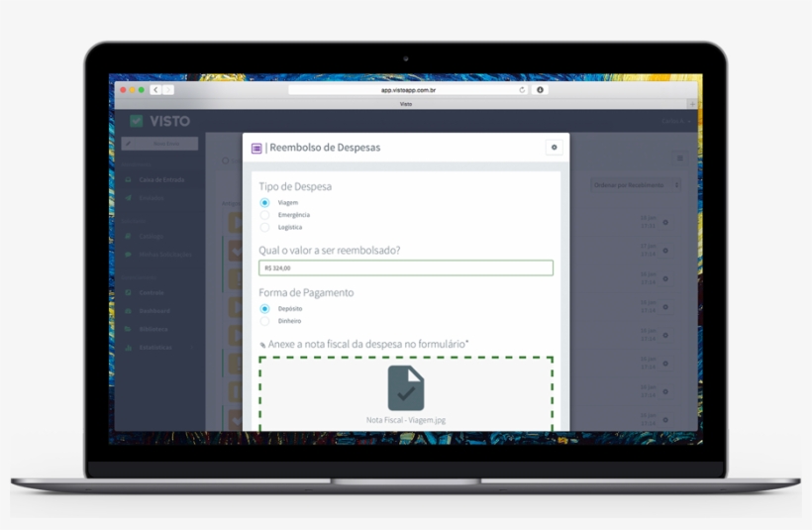Select the Emergência expense type

tap(264, 215)
